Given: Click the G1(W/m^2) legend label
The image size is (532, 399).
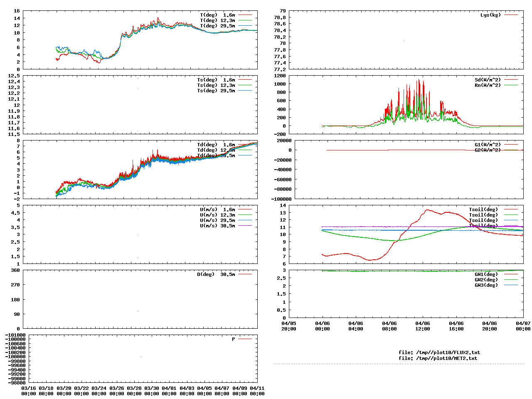Looking at the screenshot, I should [x=488, y=145].
